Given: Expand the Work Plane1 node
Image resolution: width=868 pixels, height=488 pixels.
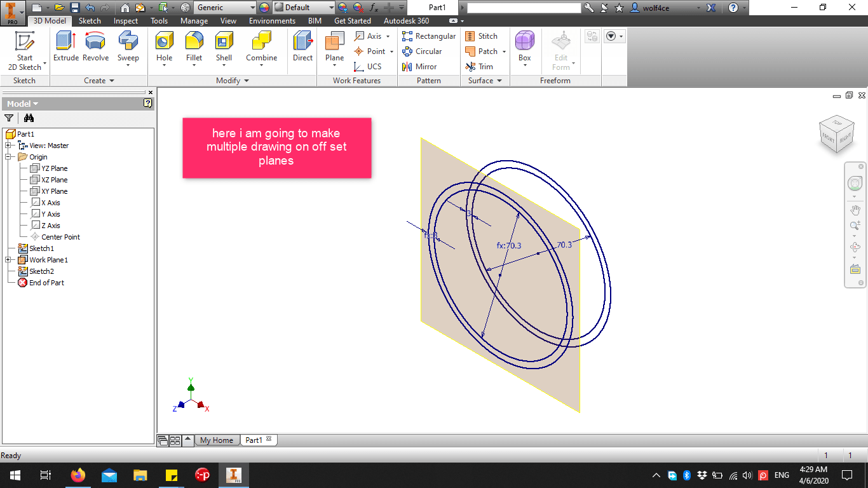Looking at the screenshot, I should coord(8,260).
